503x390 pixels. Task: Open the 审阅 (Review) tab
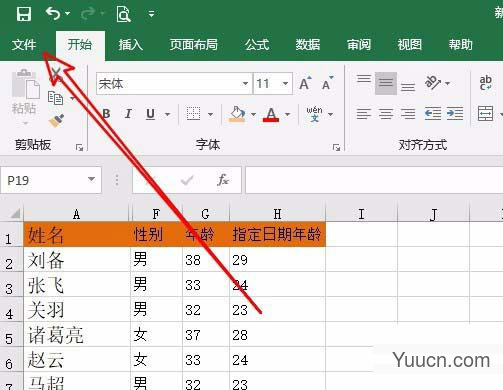359,44
